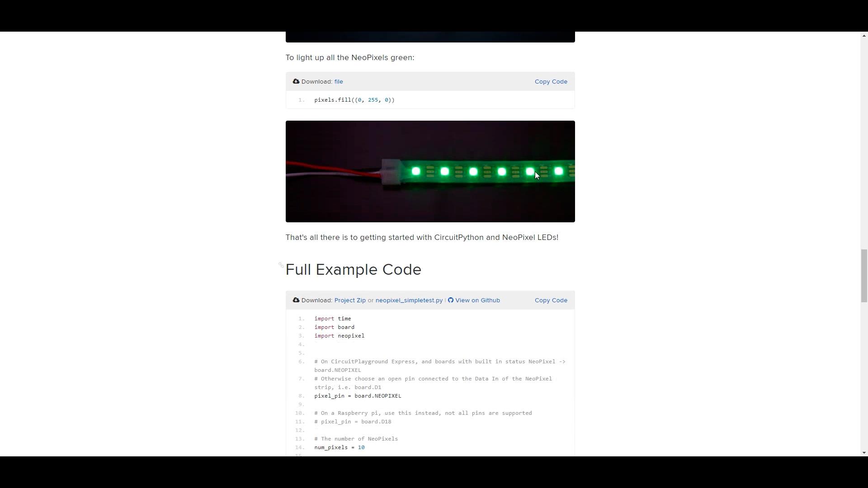Screen dimensions: 868x488
Task: Click the pixels.fill((0, 255, 0)) code line
Action: pos(354,100)
